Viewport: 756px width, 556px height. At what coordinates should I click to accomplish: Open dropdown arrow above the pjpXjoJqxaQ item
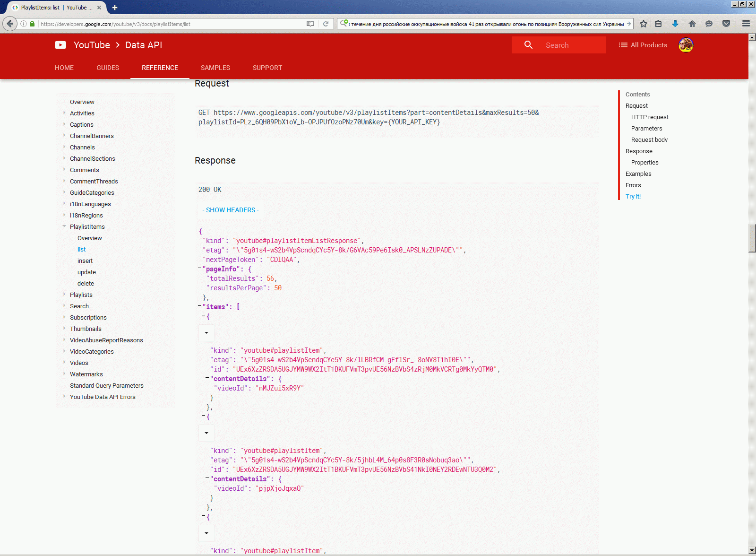click(x=206, y=433)
